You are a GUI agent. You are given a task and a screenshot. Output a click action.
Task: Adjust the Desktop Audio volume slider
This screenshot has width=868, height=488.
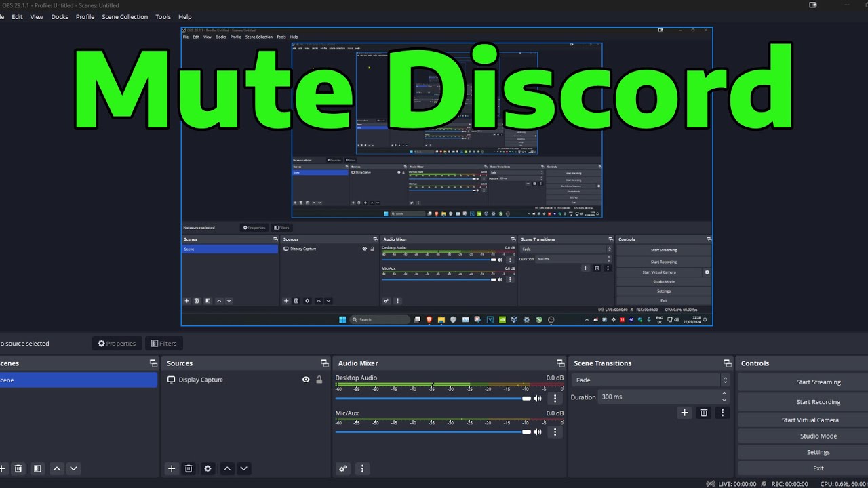(x=433, y=399)
